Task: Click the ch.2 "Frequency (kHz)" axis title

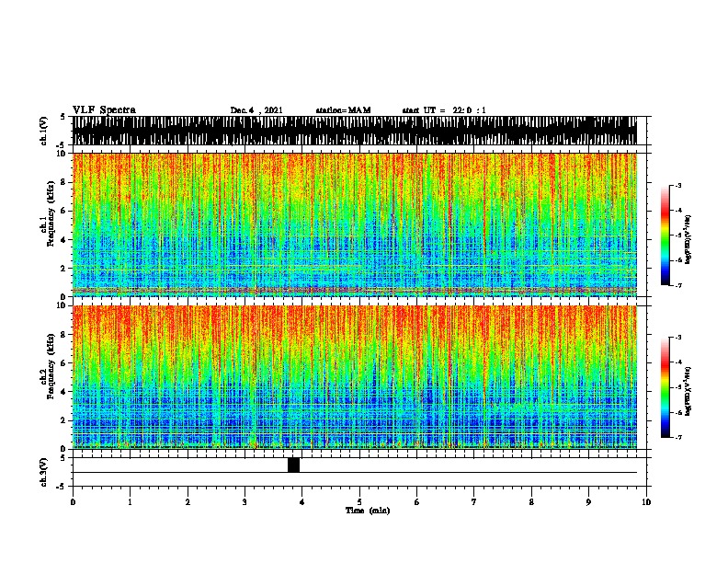Action: 51,366
